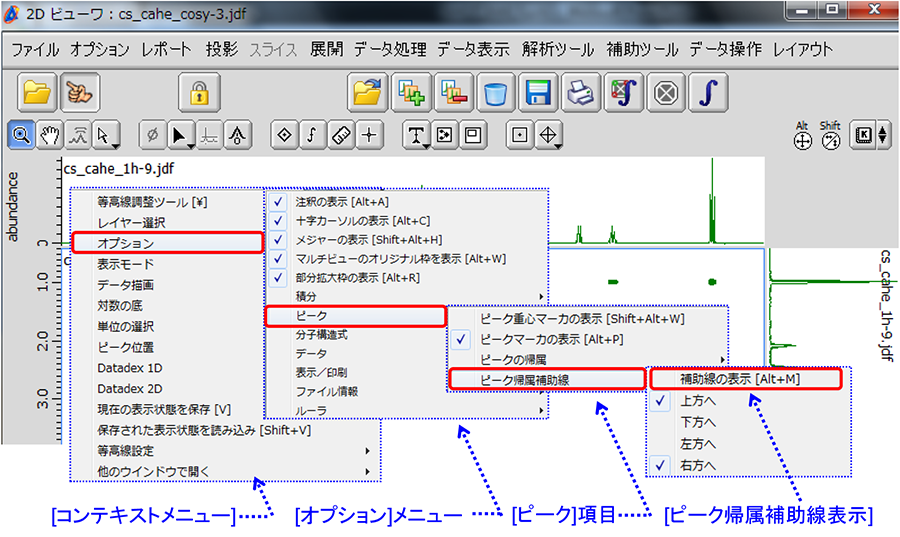Click the up-down stepper arrows at toolbar right

[882, 136]
